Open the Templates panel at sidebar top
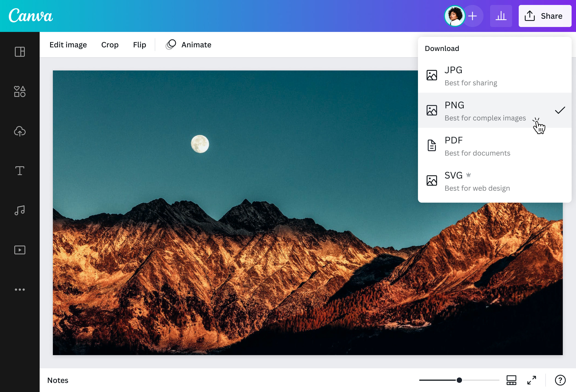This screenshot has width=576, height=392. click(x=20, y=52)
